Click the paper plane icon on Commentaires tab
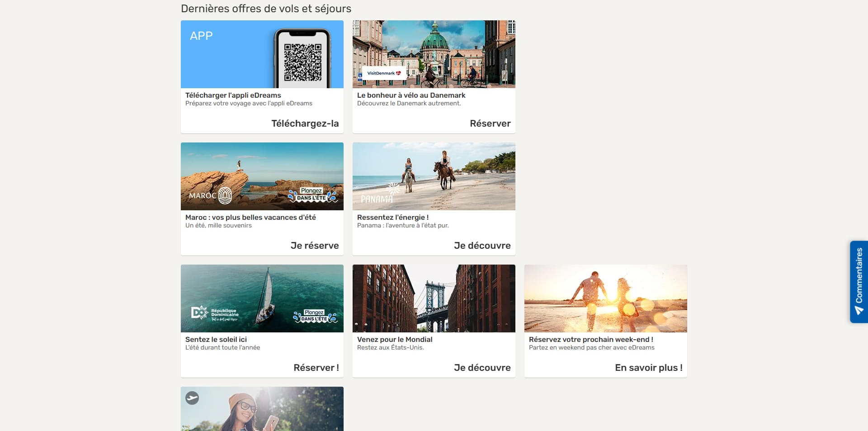The height and width of the screenshot is (431, 868). [859, 311]
